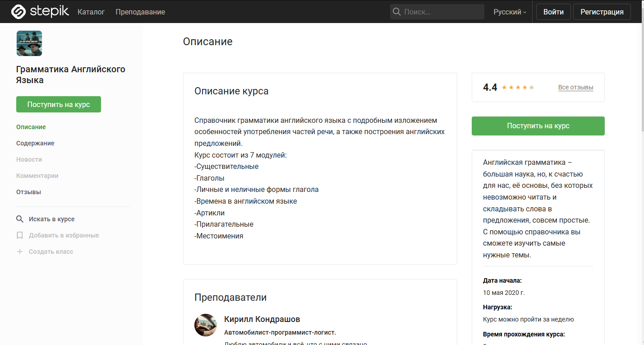Select 'Преподавание' in the top menu
Image resolution: width=644 pixels, height=345 pixels.
click(140, 12)
